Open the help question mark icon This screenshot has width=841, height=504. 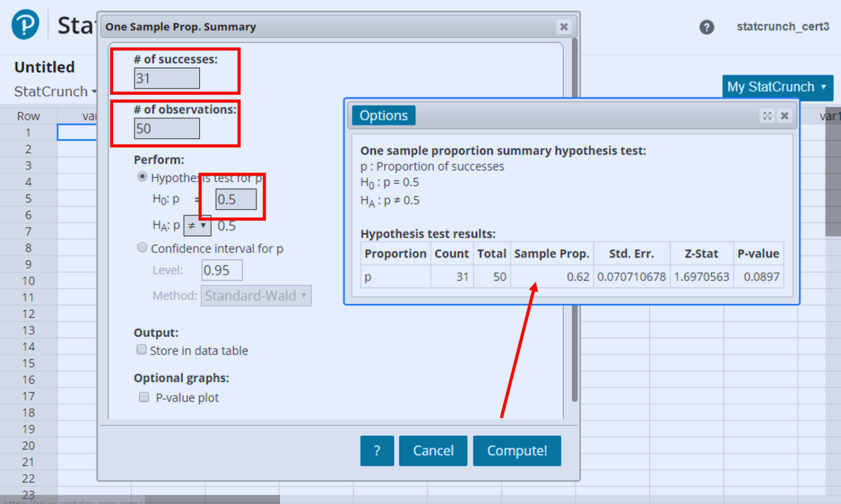706,27
